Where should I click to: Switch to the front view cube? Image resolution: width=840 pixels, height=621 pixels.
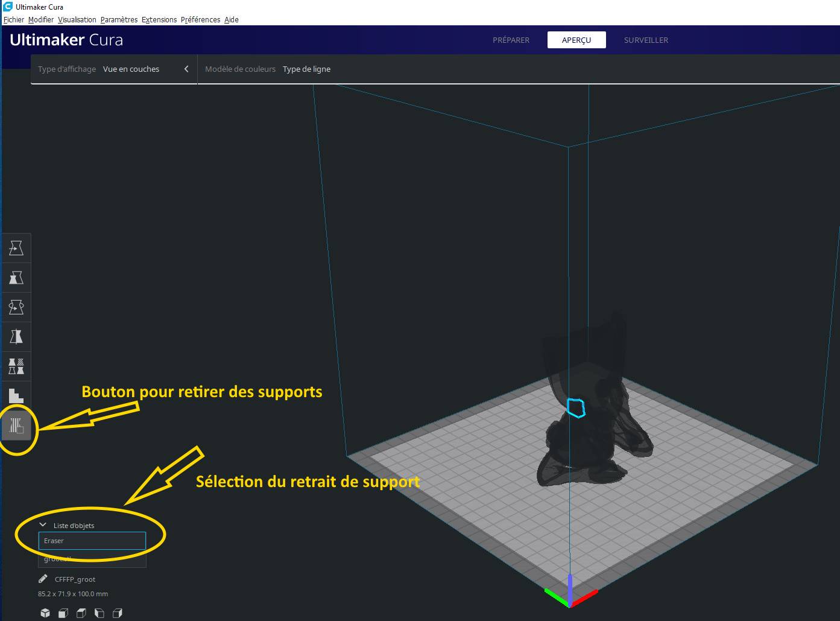63,613
